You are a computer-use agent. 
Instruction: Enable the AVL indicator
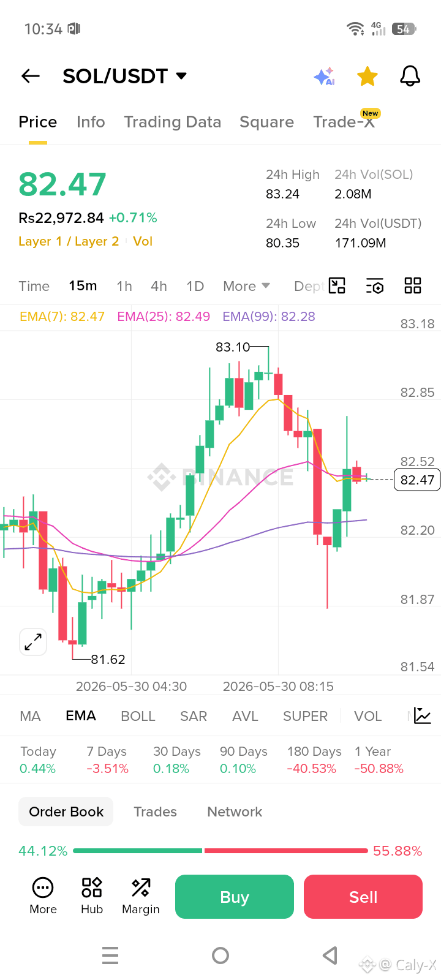tap(245, 716)
